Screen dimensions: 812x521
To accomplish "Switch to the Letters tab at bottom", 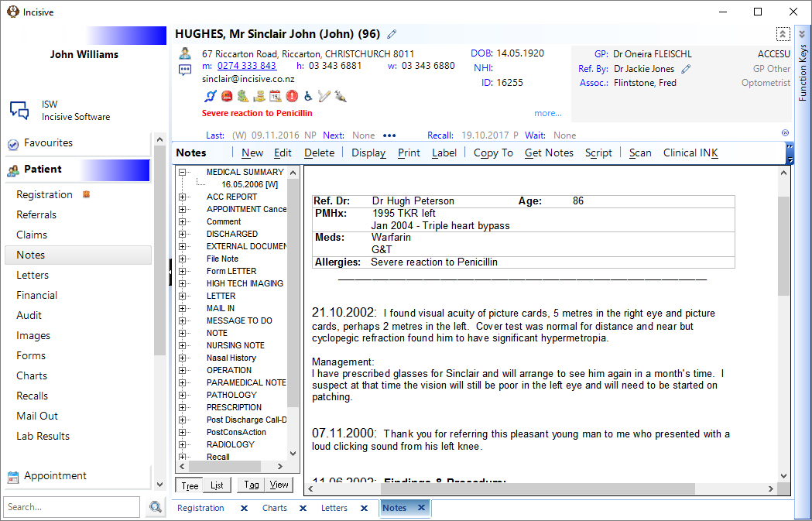I will click(x=334, y=508).
